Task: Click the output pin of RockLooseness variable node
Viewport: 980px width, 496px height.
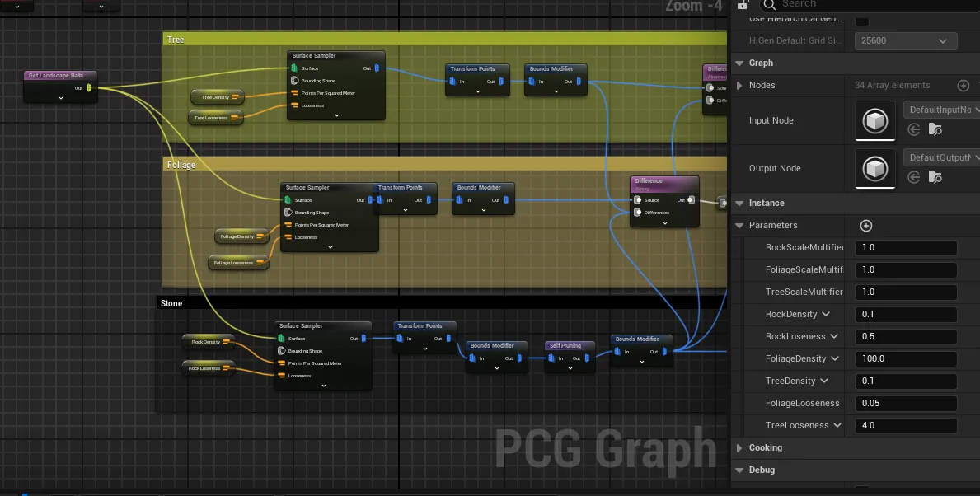Action: pyautogui.click(x=227, y=368)
